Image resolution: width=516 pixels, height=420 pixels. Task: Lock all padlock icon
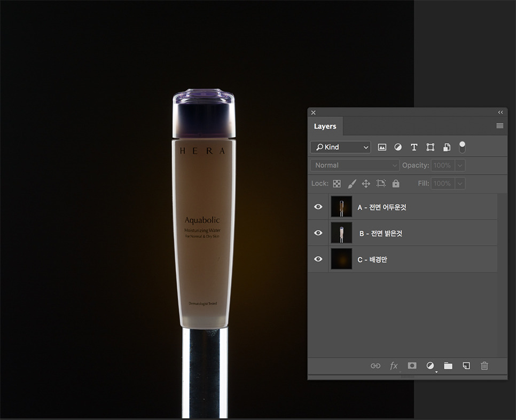click(x=396, y=183)
